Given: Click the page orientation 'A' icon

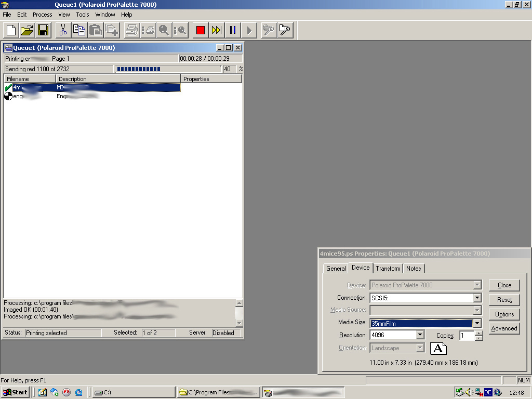Looking at the screenshot, I should 438,348.
